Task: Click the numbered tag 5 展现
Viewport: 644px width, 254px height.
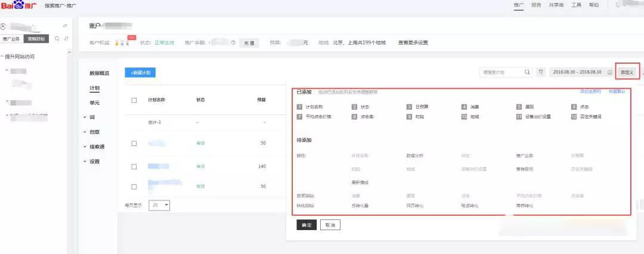Action: (525, 107)
